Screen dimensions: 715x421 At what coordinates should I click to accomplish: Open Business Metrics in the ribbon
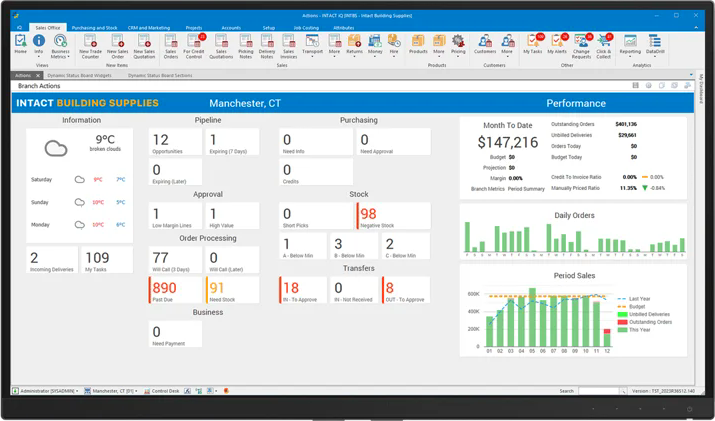click(x=60, y=46)
